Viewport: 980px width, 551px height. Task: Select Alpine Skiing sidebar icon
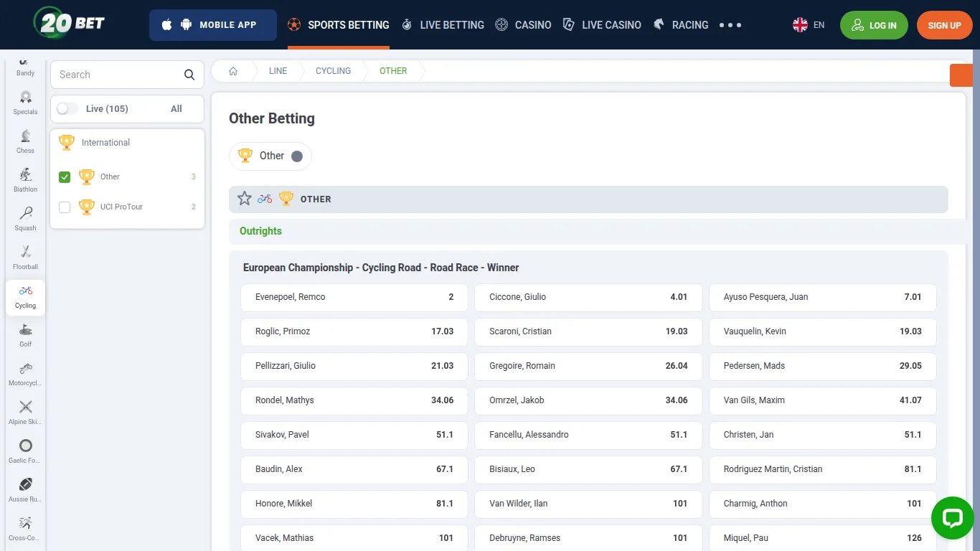tap(25, 413)
